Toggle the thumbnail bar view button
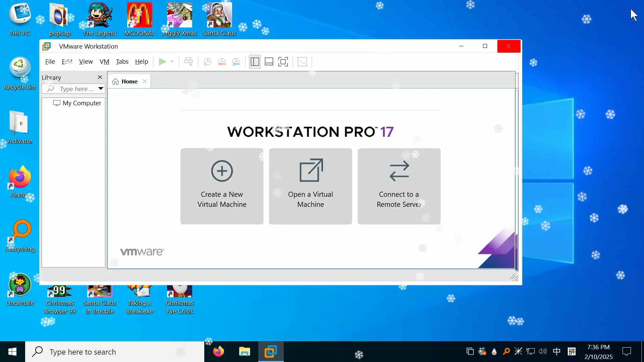Screen dimensions: 644x362 [269, 62]
